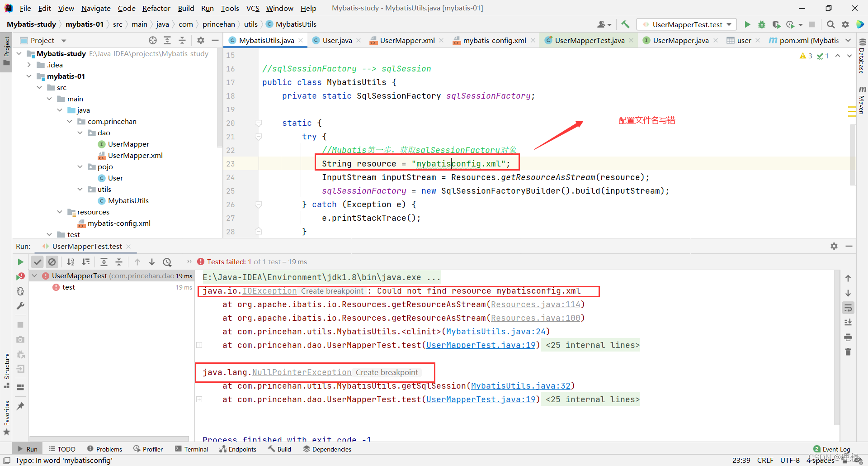Screen dimensions: 868x466
Task: Run UserMapperTest with the green Run button
Action: [x=747, y=24]
